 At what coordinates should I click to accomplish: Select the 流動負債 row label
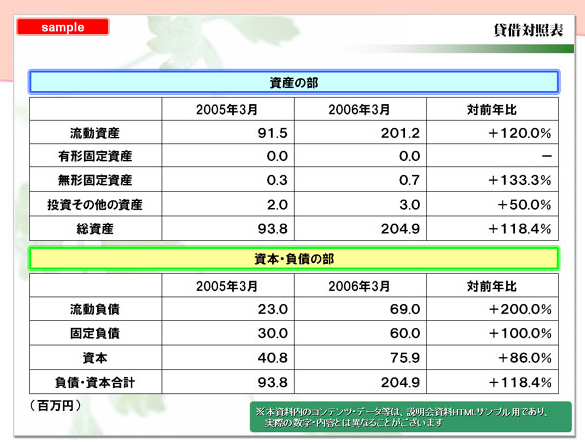tap(95, 309)
